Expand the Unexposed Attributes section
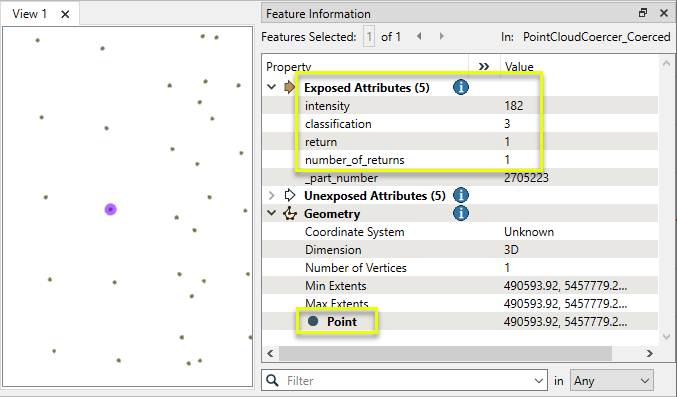This screenshot has width=677, height=397. (272, 196)
